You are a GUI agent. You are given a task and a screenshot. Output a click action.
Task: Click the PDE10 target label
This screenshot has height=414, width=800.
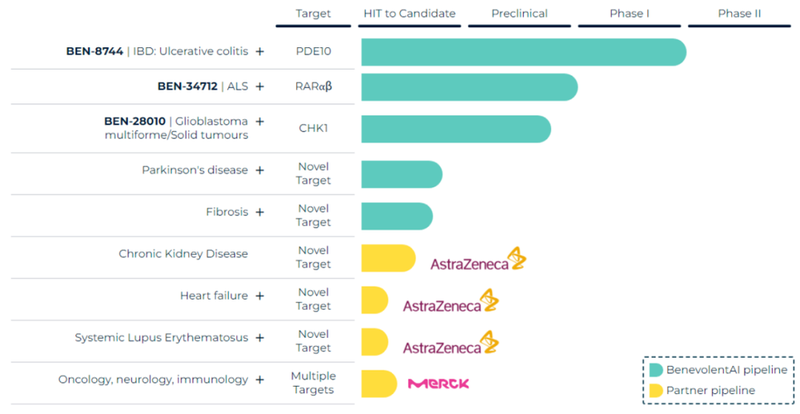[313, 51]
